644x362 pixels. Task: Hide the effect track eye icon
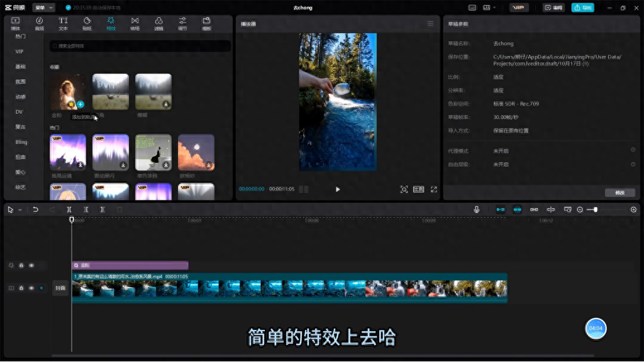click(31, 266)
